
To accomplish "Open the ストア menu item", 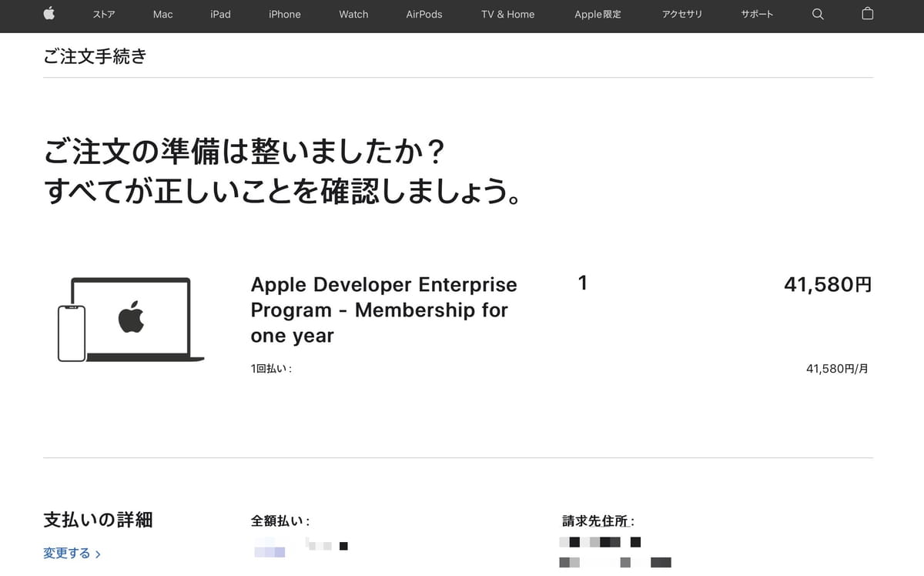I will (104, 14).
